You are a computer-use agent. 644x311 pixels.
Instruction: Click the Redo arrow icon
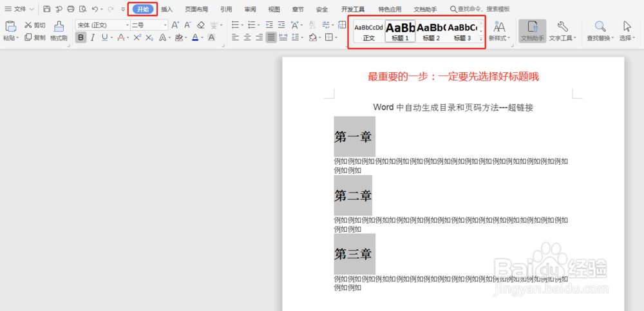pyautogui.click(x=110, y=9)
